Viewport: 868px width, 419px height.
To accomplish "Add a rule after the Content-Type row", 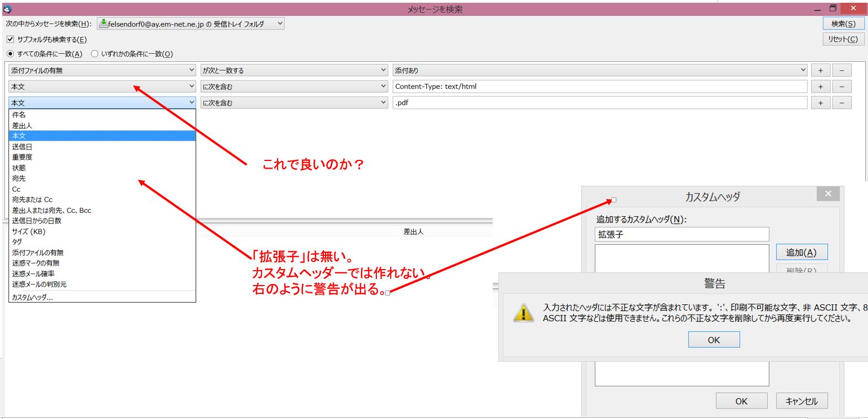I will (x=820, y=87).
